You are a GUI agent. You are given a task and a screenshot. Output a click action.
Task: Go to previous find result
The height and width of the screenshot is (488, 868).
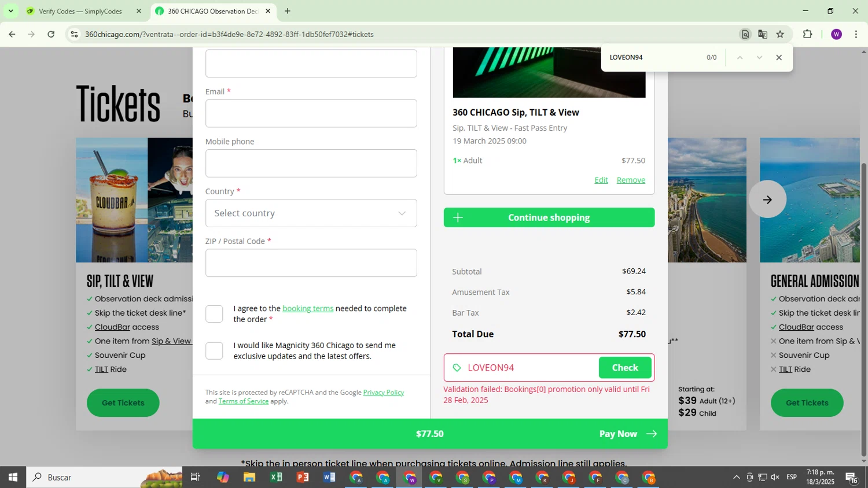pyautogui.click(x=740, y=57)
